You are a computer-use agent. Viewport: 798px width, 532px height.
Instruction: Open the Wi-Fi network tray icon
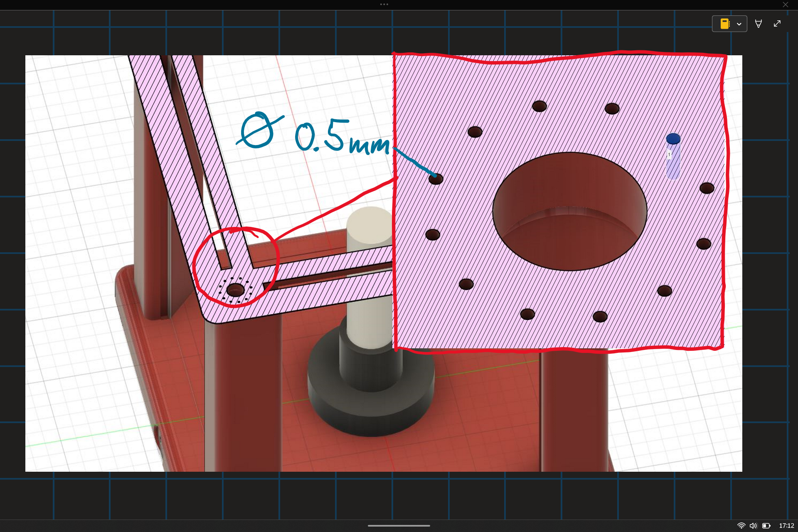741,526
